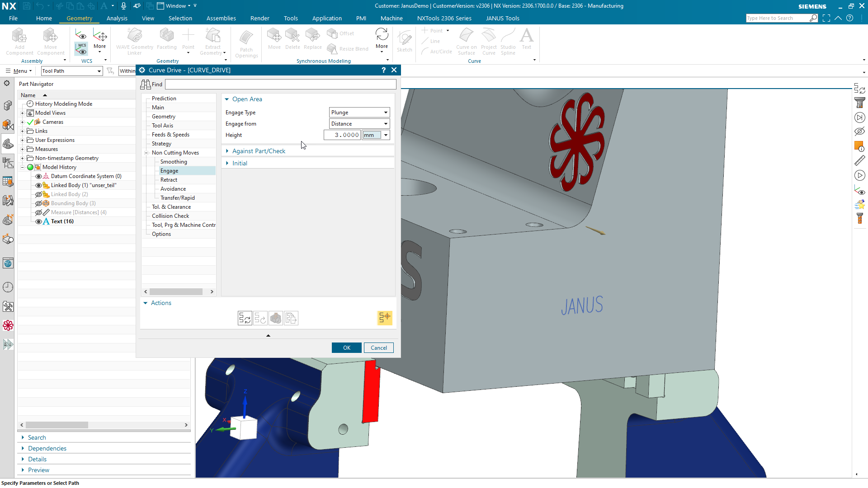Select Collision Check category
Screen dimensions: 868x488
170,216
